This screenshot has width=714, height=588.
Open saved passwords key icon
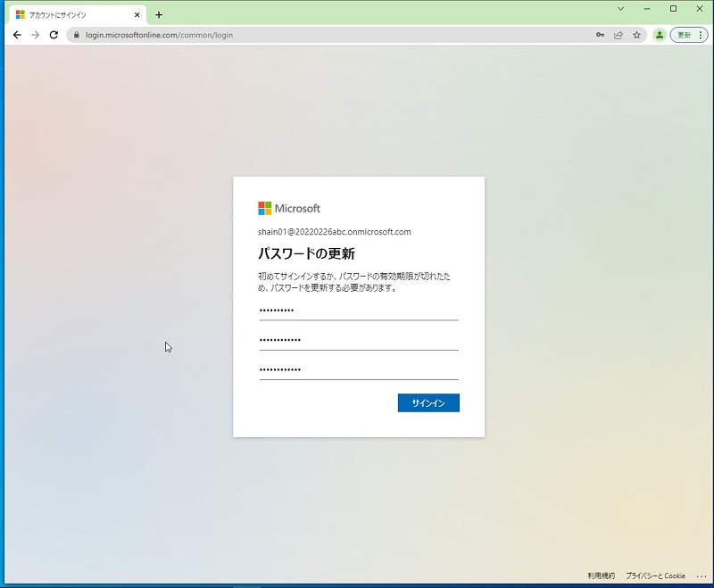point(600,35)
